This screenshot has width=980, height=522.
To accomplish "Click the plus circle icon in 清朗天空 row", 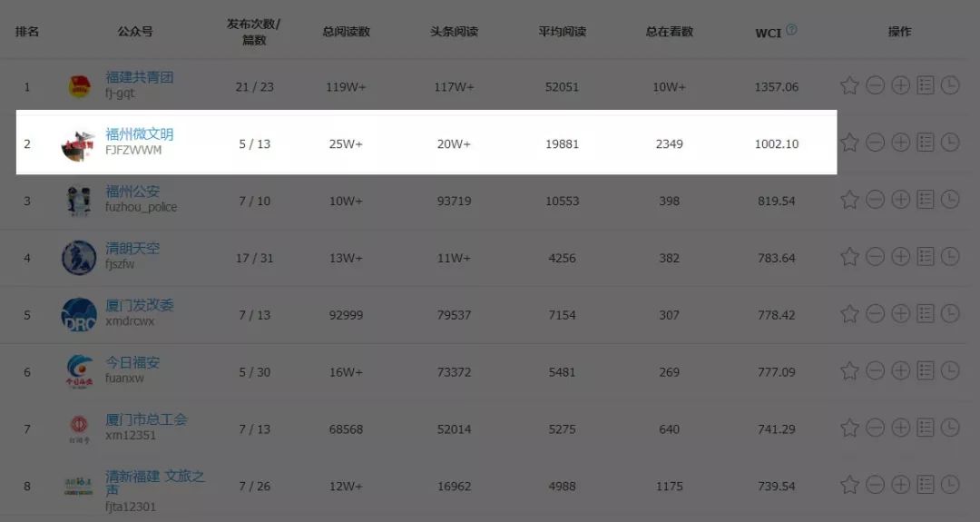I will [901, 256].
